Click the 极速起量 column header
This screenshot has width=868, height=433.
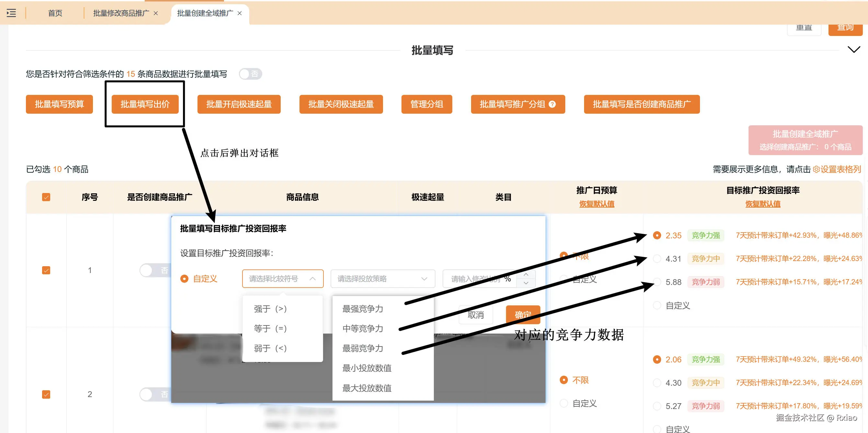click(428, 197)
